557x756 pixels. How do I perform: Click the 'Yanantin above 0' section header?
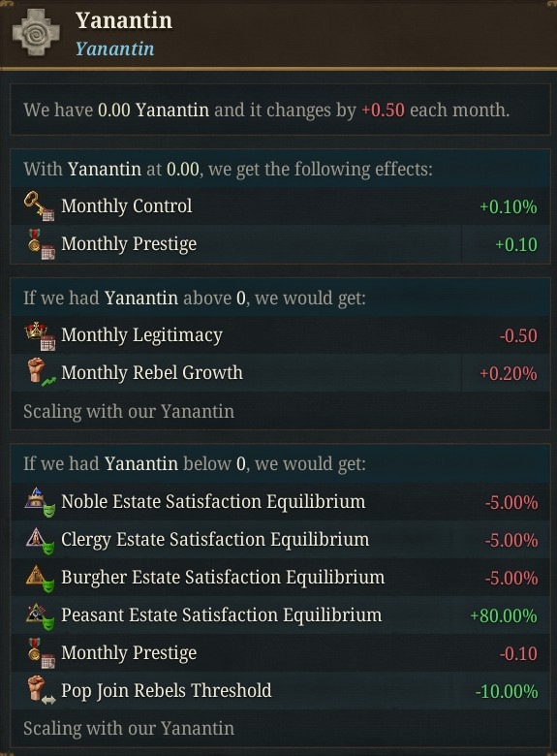(x=195, y=298)
